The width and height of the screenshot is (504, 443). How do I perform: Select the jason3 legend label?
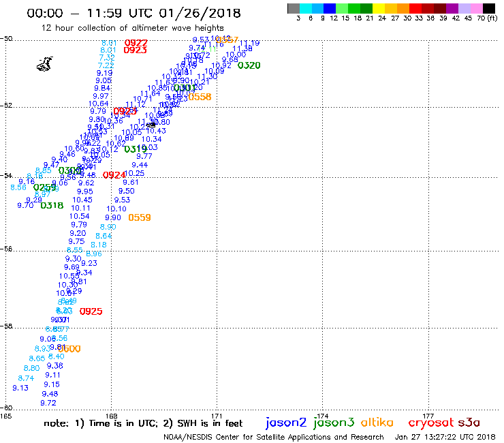tap(334, 423)
